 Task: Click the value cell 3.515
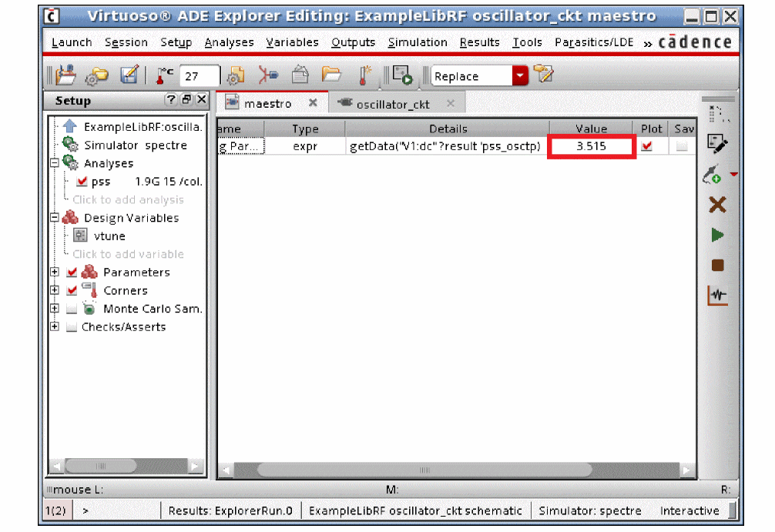coord(591,146)
